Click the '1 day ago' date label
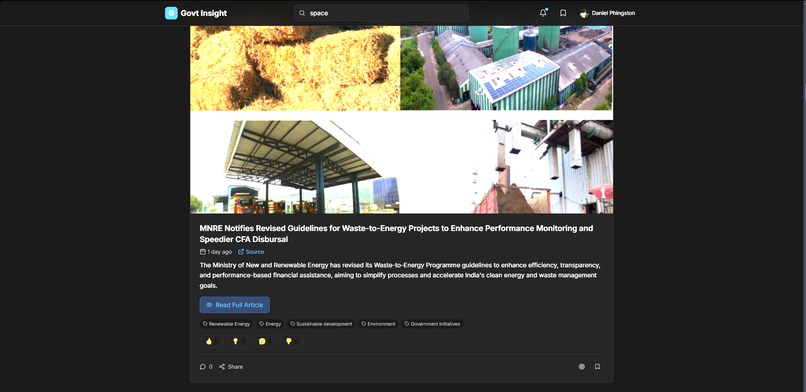This screenshot has width=806, height=392. pyautogui.click(x=216, y=252)
